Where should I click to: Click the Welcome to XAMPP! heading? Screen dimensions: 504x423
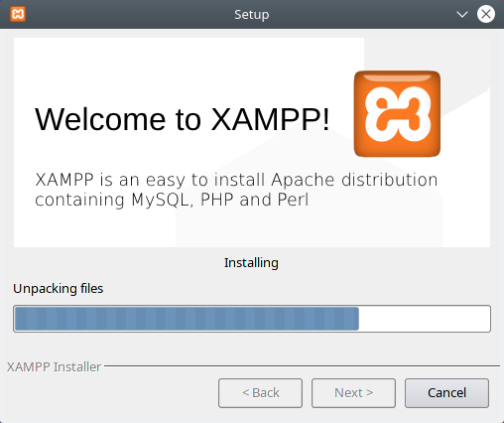(183, 119)
